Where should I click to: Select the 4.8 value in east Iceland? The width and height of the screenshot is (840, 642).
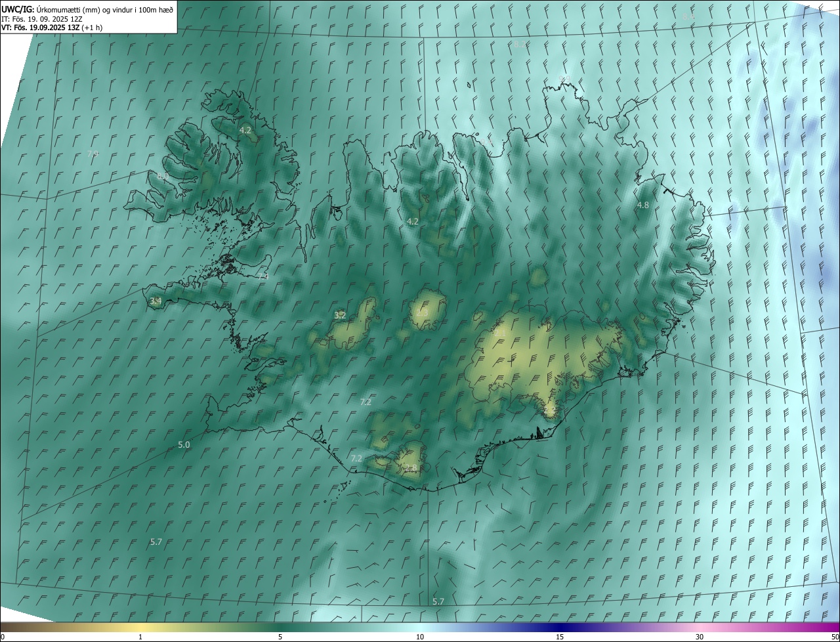pyautogui.click(x=642, y=205)
